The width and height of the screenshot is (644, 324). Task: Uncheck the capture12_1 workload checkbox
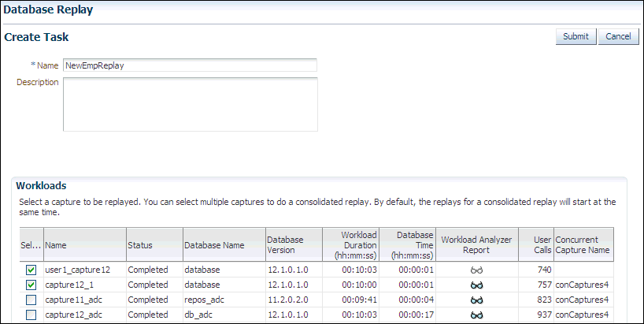(30, 285)
